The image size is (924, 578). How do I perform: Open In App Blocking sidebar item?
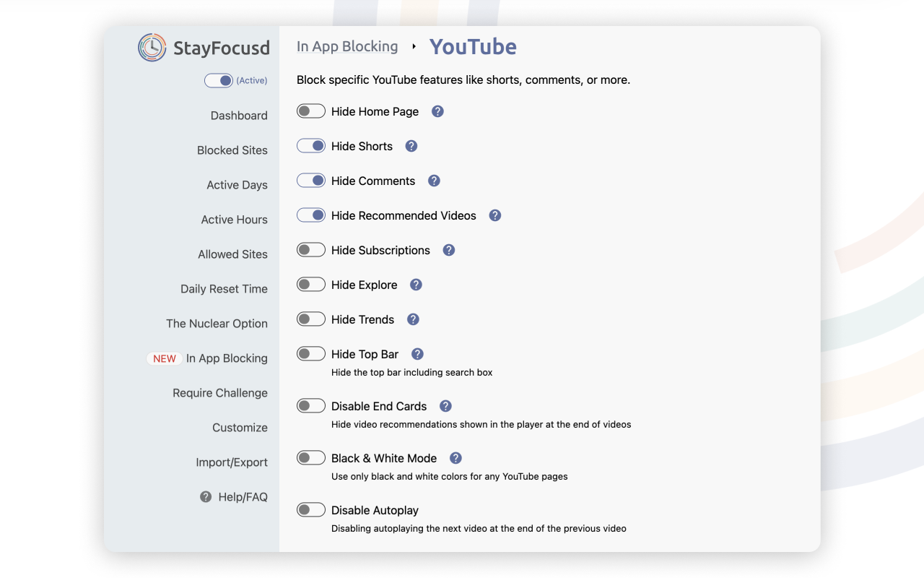227,358
